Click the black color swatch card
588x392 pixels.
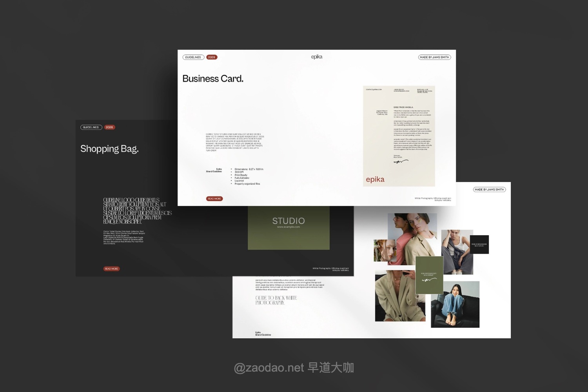point(479,245)
